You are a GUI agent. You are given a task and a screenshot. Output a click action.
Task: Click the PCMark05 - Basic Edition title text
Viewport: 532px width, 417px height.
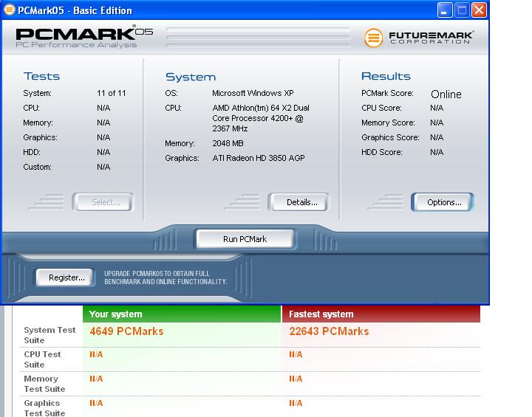[x=75, y=10]
